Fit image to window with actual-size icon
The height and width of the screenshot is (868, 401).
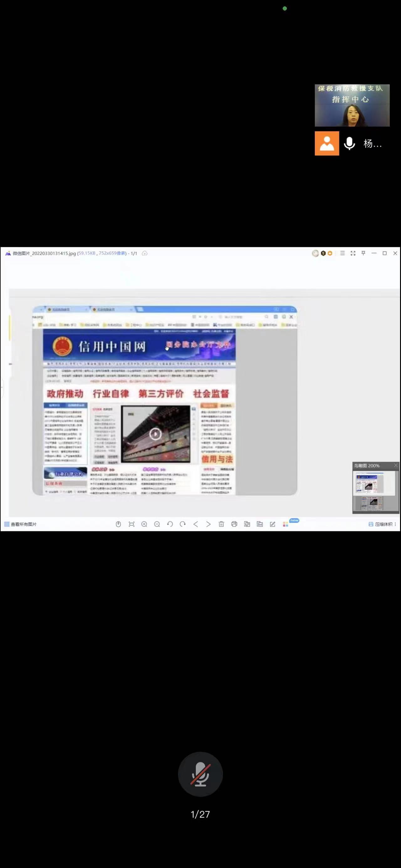pyautogui.click(x=131, y=524)
